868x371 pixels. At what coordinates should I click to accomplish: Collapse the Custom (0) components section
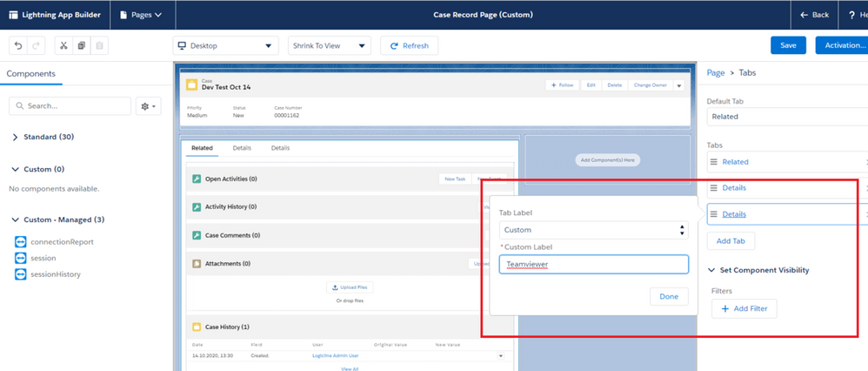pos(15,169)
